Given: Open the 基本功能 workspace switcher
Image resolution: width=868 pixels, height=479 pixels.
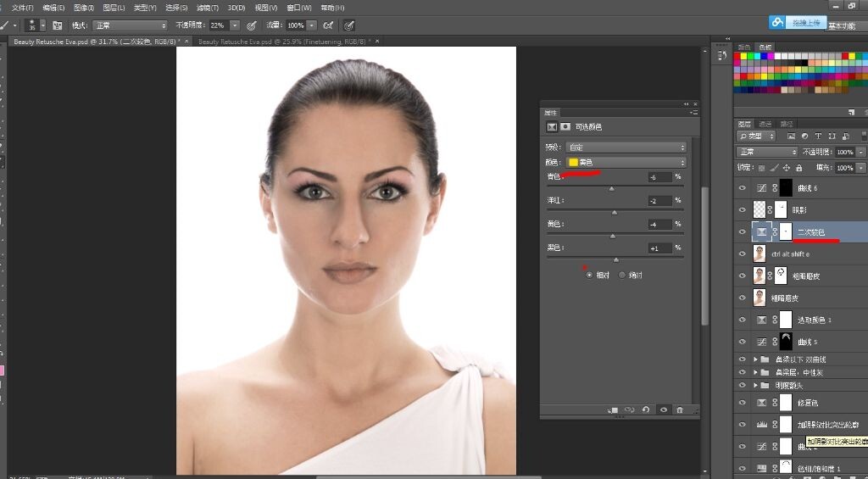Looking at the screenshot, I should pos(843,26).
